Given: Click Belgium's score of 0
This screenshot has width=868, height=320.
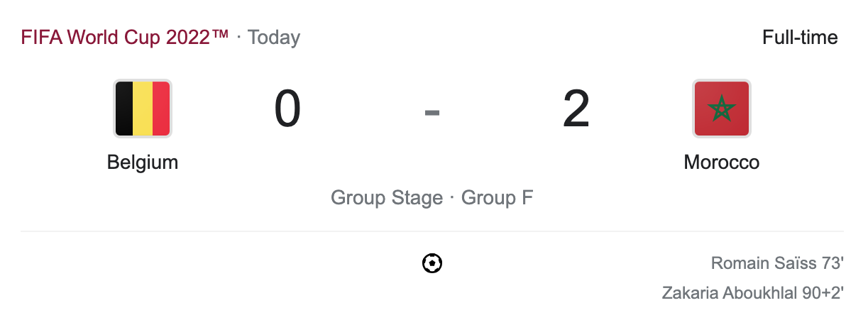Looking at the screenshot, I should tap(287, 110).
